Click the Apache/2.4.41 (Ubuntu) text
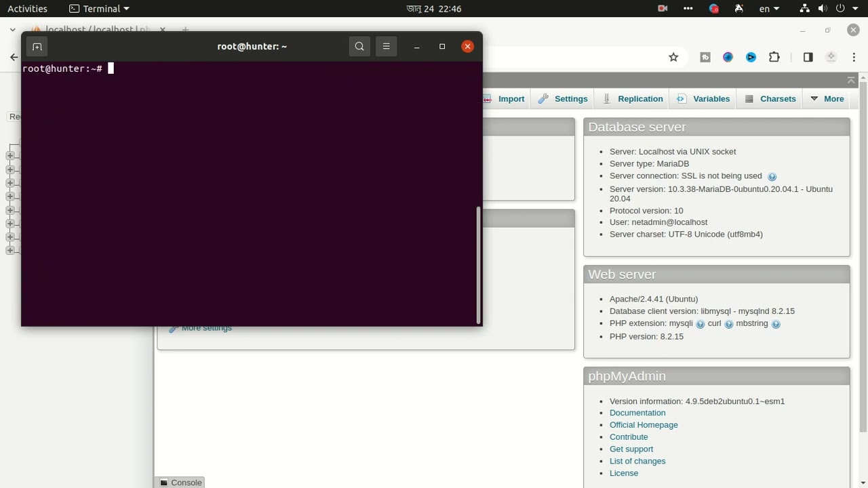 (654, 299)
